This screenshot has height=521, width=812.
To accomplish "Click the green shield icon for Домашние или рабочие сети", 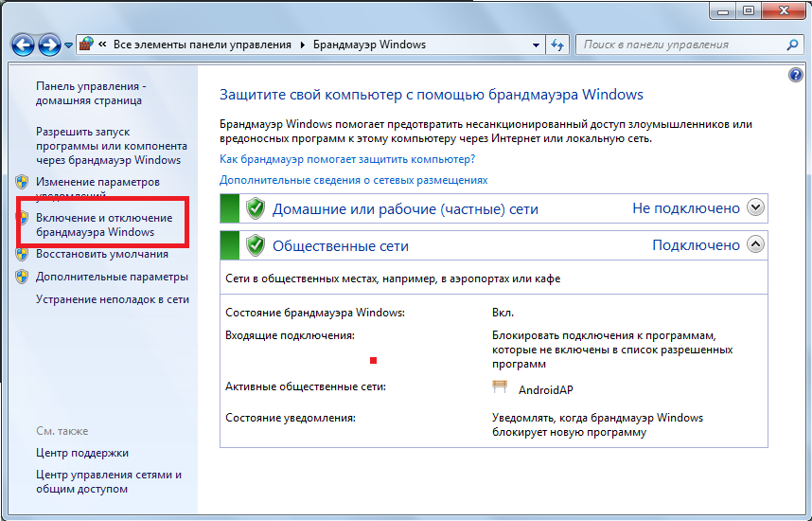I will coord(255,208).
